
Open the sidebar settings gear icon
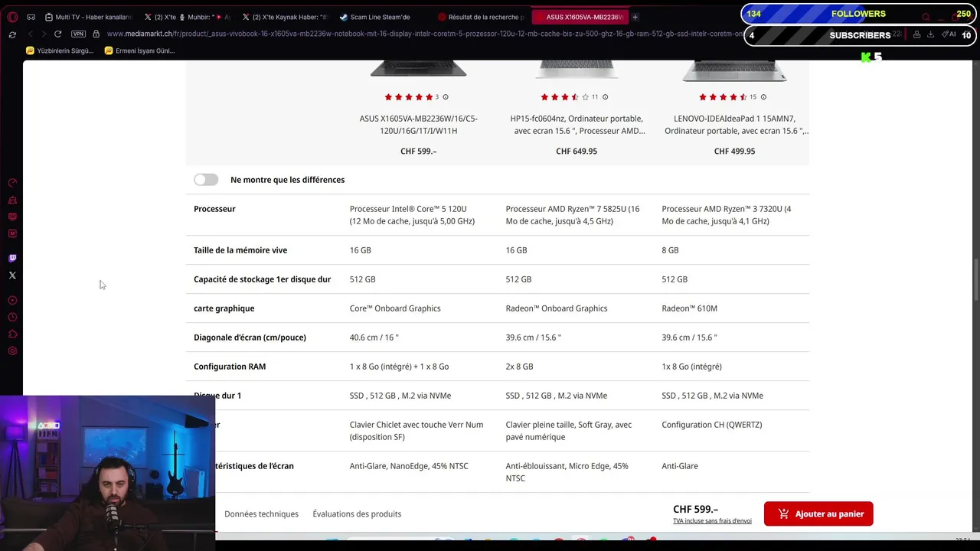pyautogui.click(x=12, y=350)
